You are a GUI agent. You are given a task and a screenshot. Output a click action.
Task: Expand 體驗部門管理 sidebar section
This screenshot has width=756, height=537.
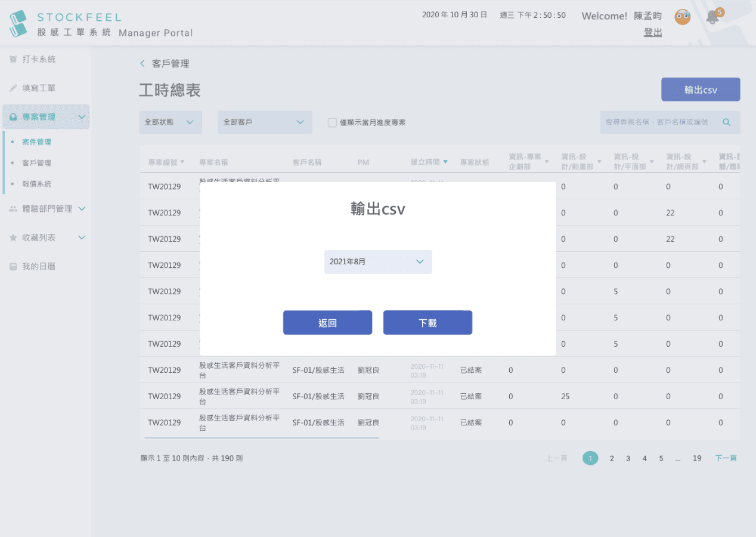pyautogui.click(x=47, y=209)
